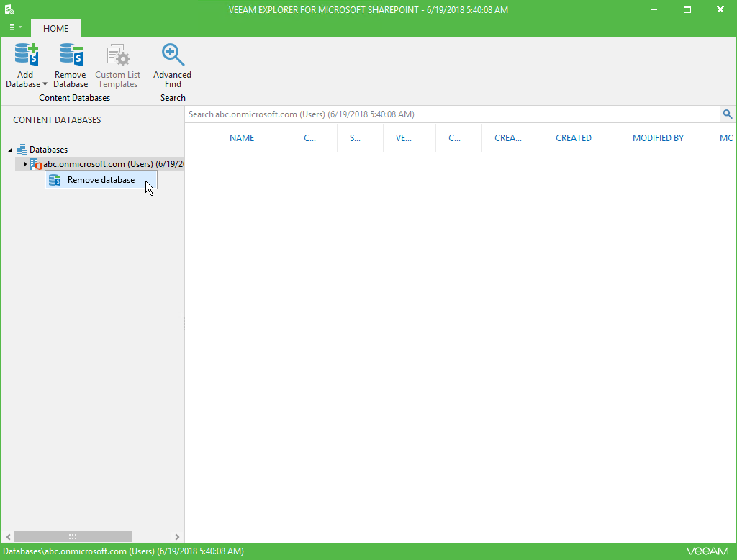Maximize the Veeam Explorer window
The width and height of the screenshot is (737, 560).
[687, 9]
